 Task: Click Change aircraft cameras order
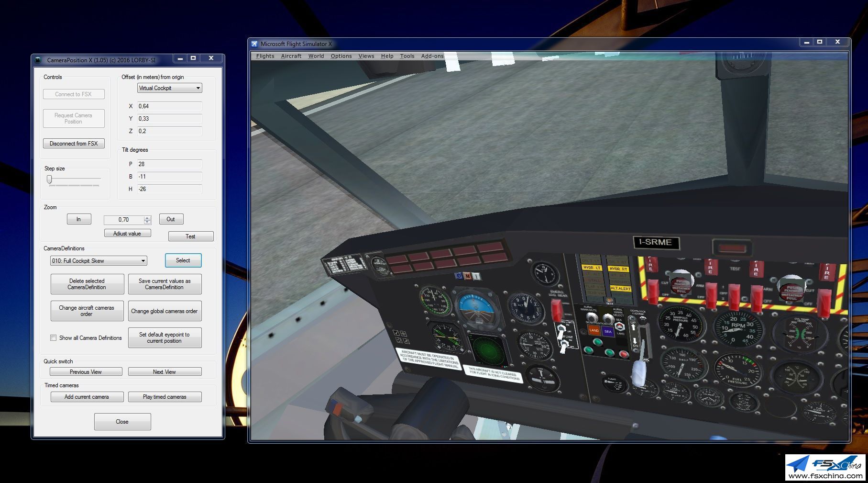[87, 311]
